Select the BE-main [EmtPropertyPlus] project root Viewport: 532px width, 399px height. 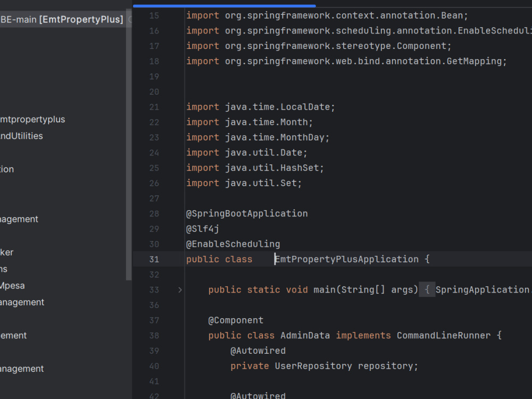(61, 19)
